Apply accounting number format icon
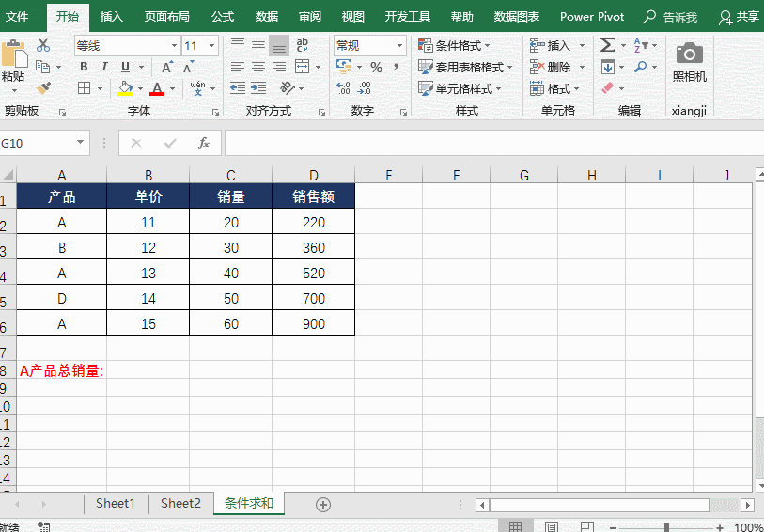Screen dimensions: 764x532 (344, 67)
